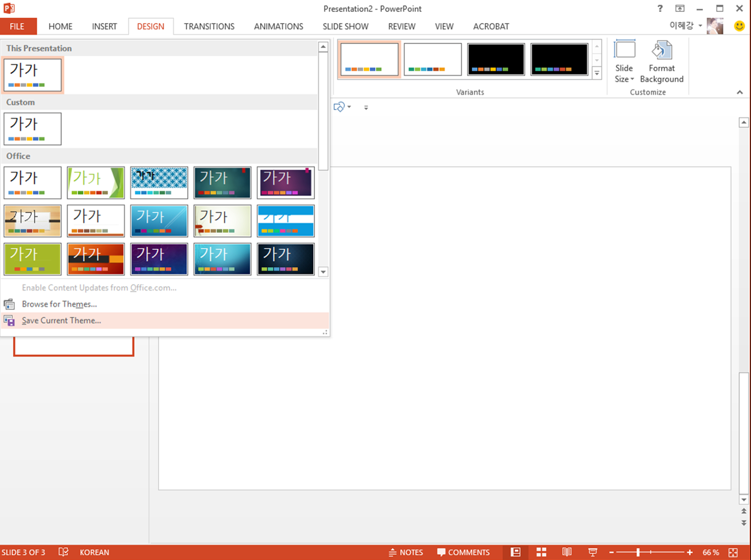Select the first orange Variants thumbnail
The image size is (751, 560).
(369, 59)
